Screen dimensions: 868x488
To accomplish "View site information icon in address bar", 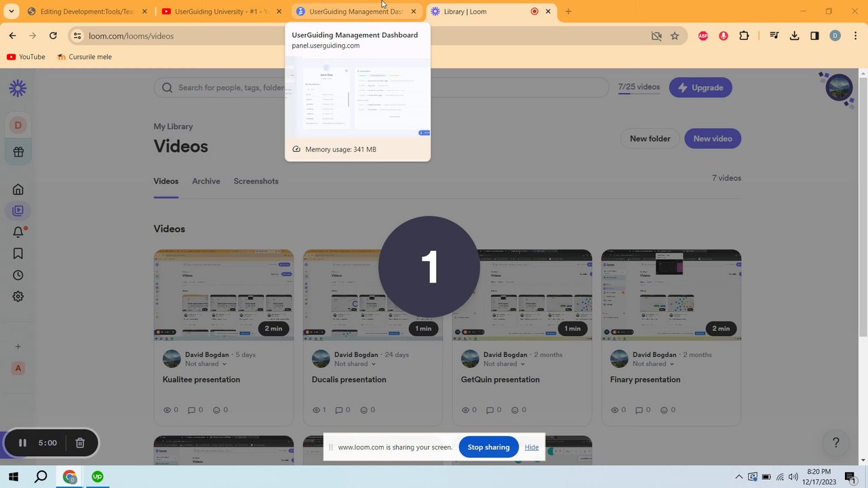I will pos(77,36).
